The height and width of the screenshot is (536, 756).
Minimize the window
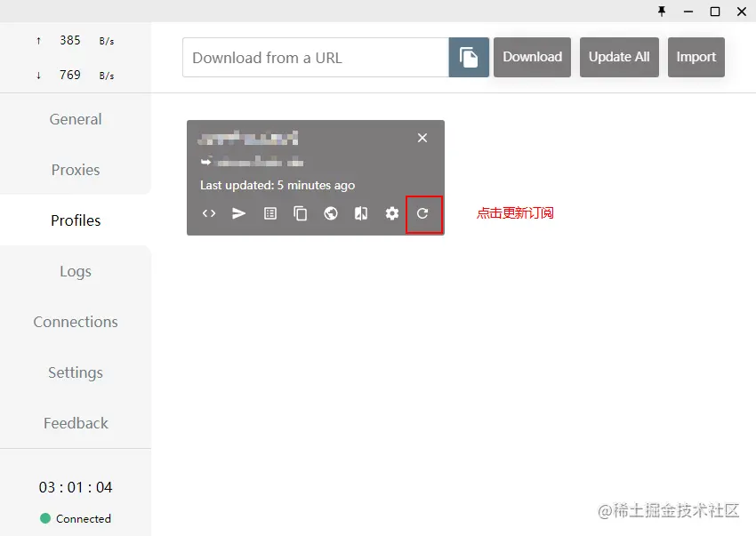click(688, 11)
